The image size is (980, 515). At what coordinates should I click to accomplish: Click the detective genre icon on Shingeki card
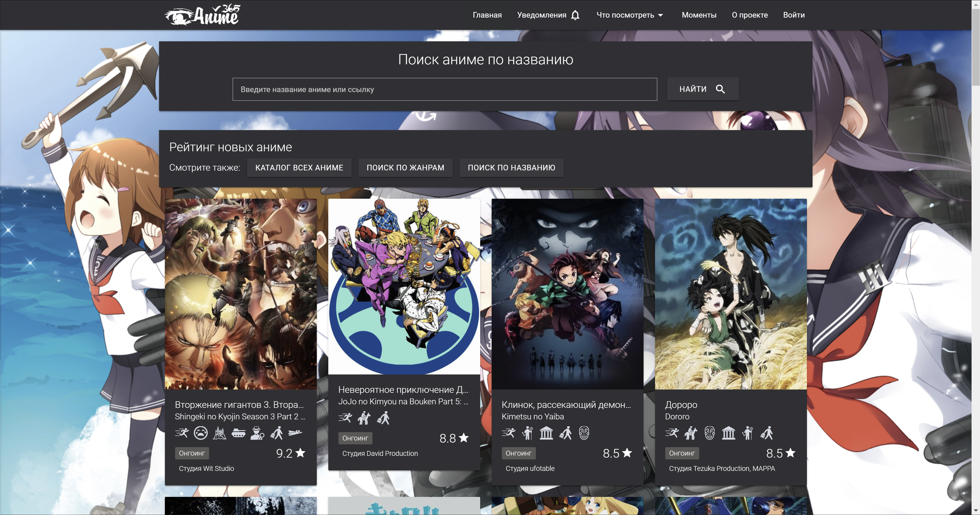(x=257, y=433)
